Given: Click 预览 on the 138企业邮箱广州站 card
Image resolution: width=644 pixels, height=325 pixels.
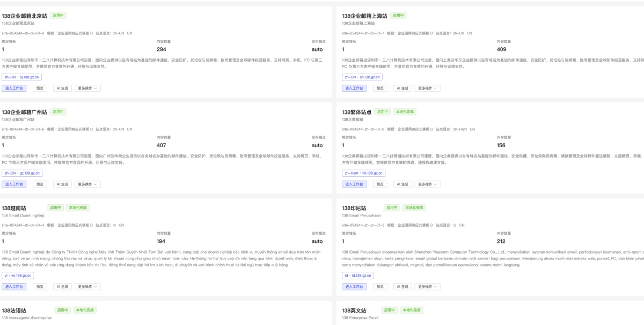Looking at the screenshot, I should click(x=40, y=184).
